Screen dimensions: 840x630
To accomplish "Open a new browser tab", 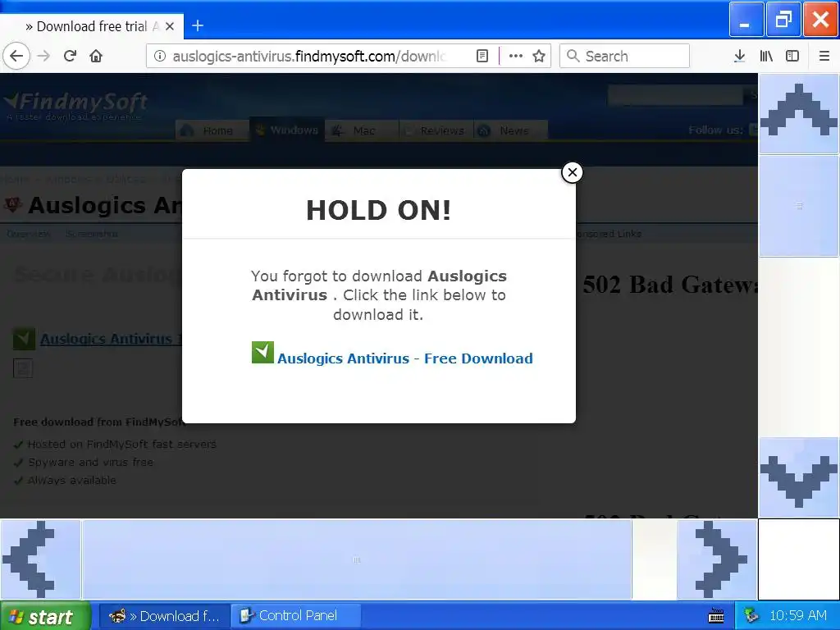I will pyautogui.click(x=198, y=25).
